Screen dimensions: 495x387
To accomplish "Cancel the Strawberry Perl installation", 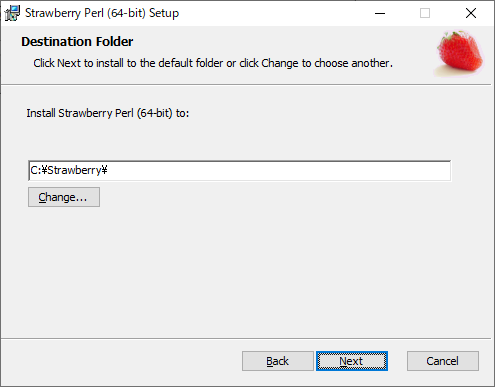I will click(443, 361).
